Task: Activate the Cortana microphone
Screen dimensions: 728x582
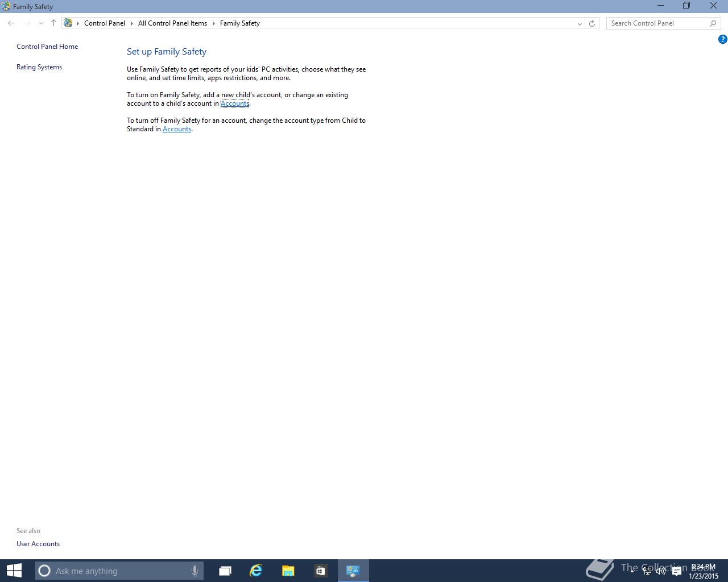Action: coord(195,571)
